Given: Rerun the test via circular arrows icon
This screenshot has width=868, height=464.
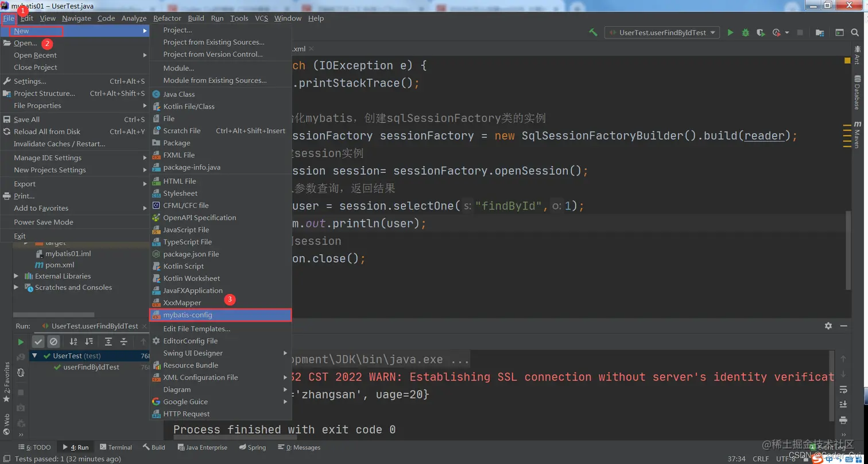Looking at the screenshot, I should click(21, 373).
